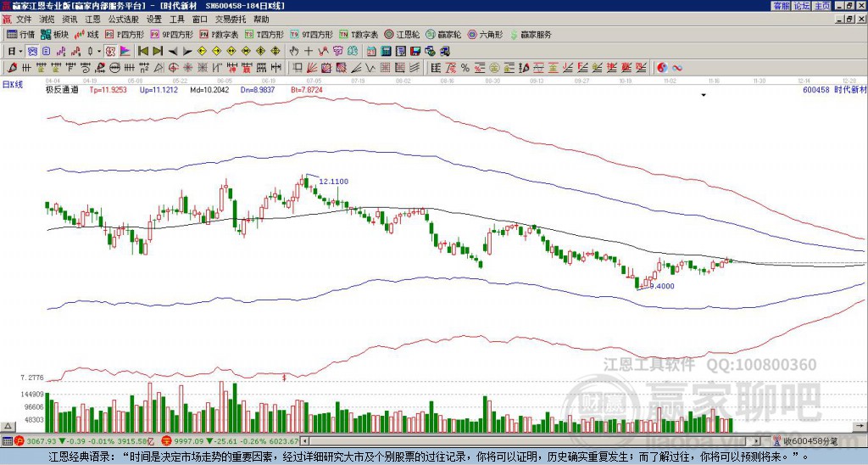Click the 3067.93 index status value
Screen dimensions: 868x465
tap(42, 441)
